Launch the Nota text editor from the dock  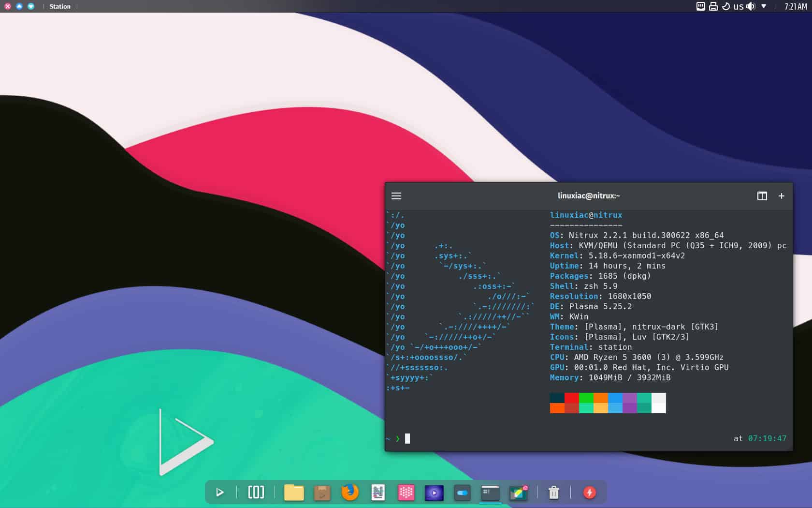(378, 493)
